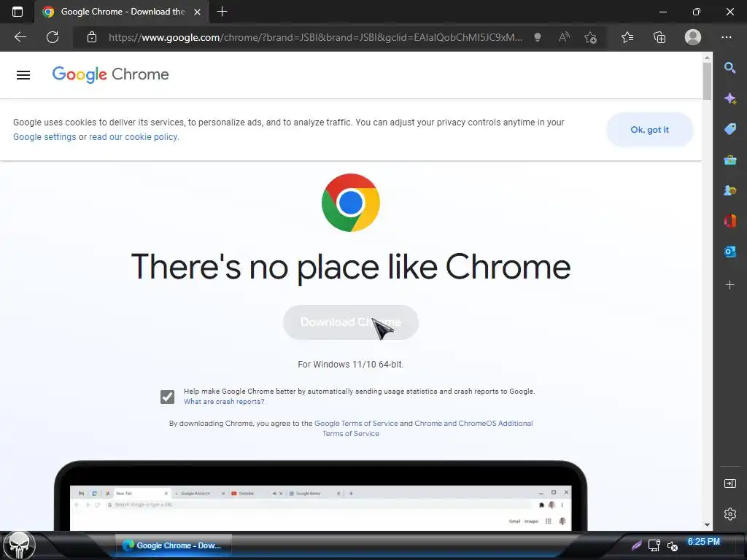This screenshot has height=560, width=747.
Task: Accept cookies with Ok, got it
Action: [649, 130]
